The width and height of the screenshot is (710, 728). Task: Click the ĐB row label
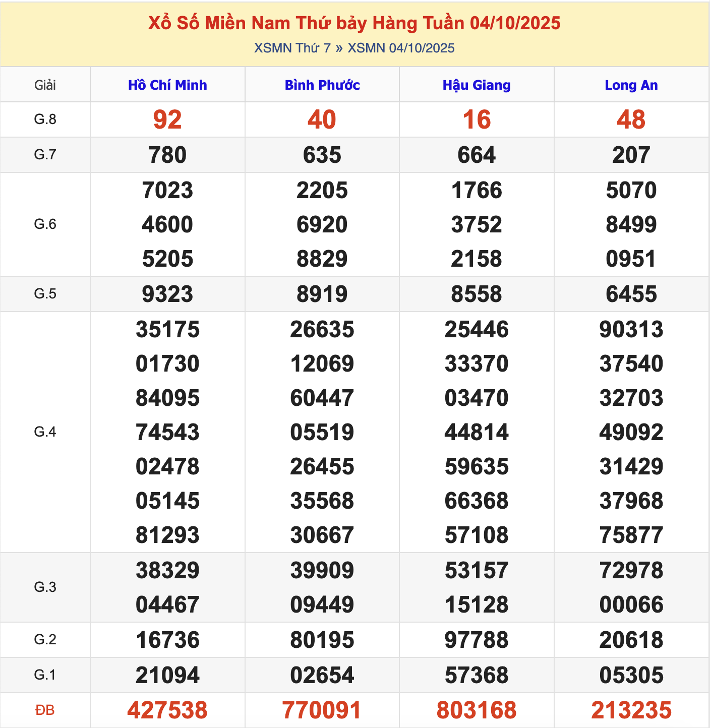coord(45,710)
